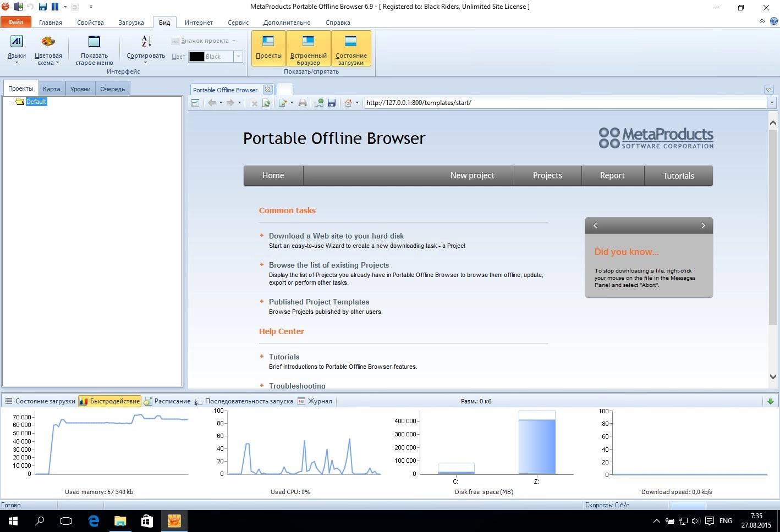Click the Black color swatch
The height and width of the screenshot is (532, 780).
click(196, 57)
